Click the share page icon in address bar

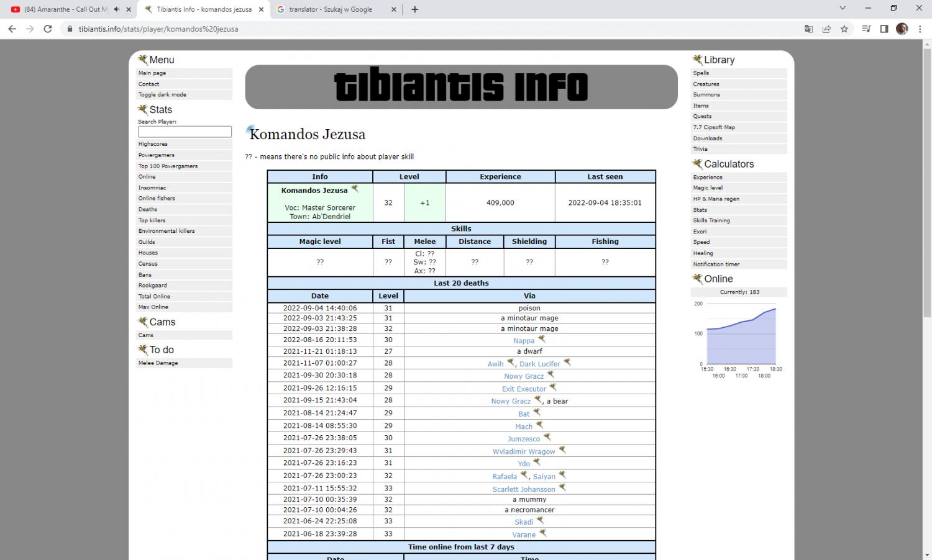point(826,29)
